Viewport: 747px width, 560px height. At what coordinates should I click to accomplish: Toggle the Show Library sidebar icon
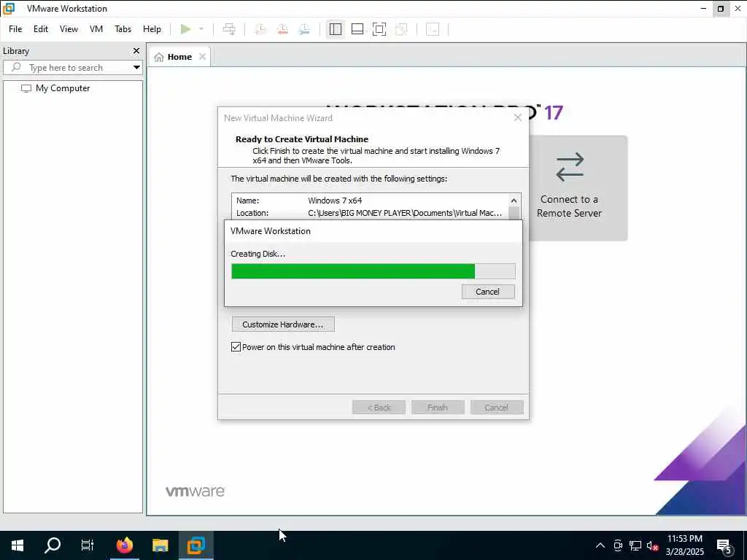[x=336, y=29]
